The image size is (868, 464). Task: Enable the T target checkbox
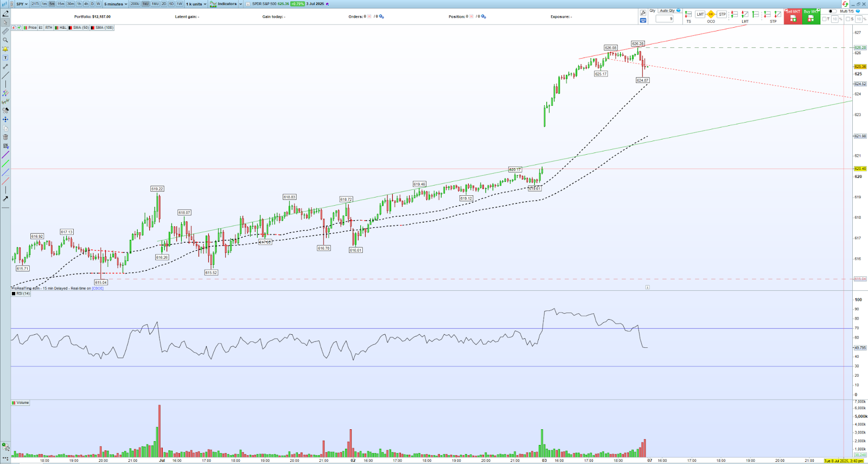pyautogui.click(x=824, y=19)
